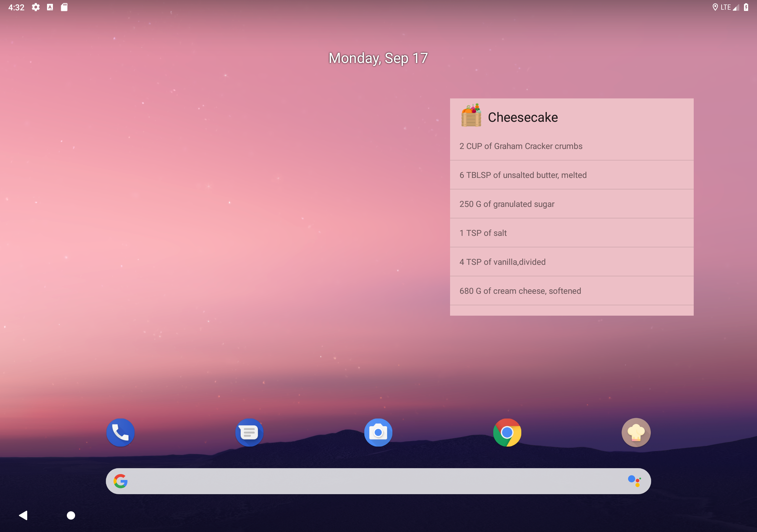Click the Google search bar

(378, 481)
